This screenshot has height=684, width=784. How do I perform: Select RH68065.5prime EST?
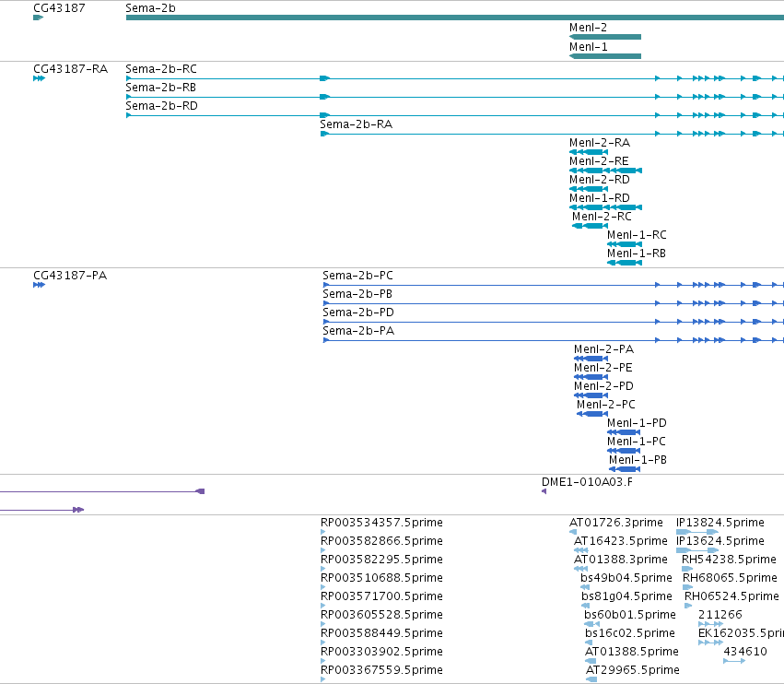[x=688, y=587]
